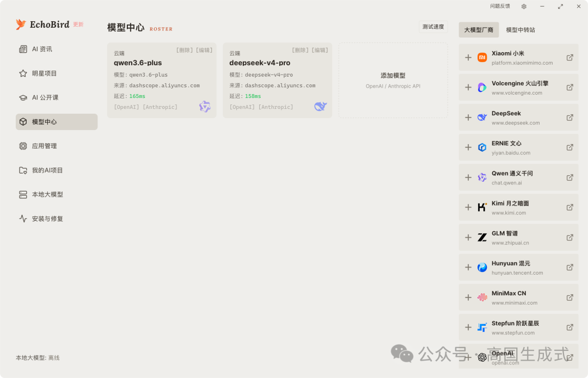Image resolution: width=588 pixels, height=378 pixels.
Task: Open Hunyuan 混元 external link icon
Action: [x=569, y=267]
